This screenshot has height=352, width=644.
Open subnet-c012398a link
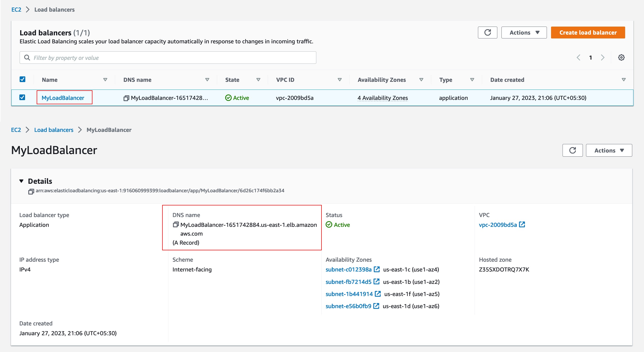pos(348,269)
